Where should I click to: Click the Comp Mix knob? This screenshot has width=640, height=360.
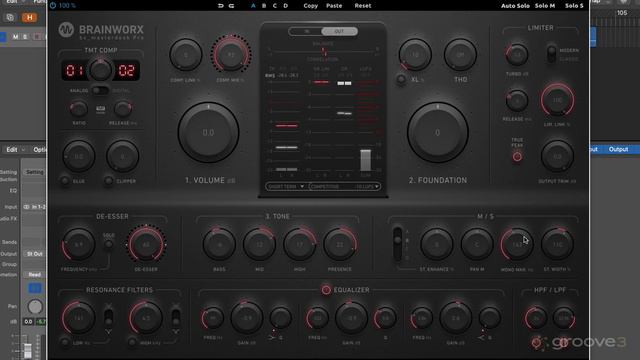[231, 55]
